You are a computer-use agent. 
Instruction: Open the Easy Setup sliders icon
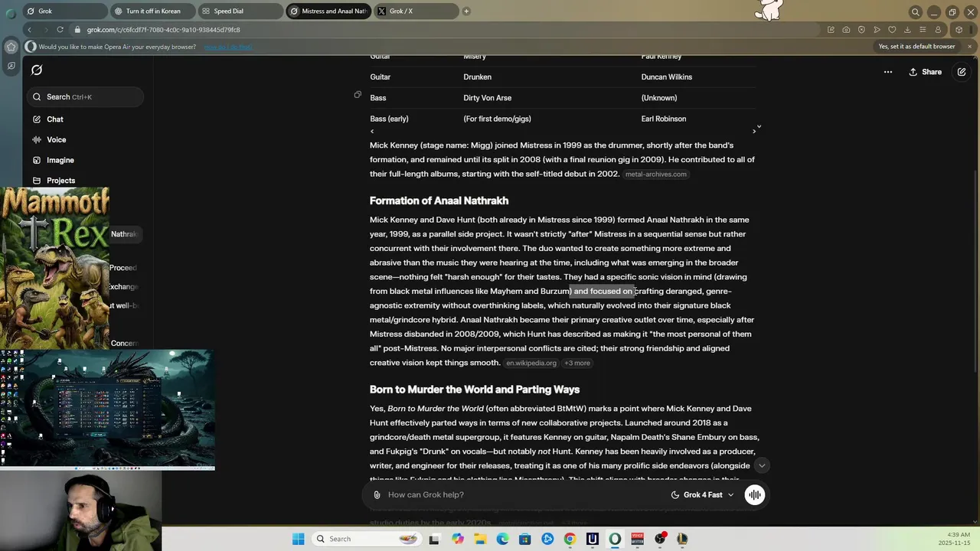click(923, 30)
